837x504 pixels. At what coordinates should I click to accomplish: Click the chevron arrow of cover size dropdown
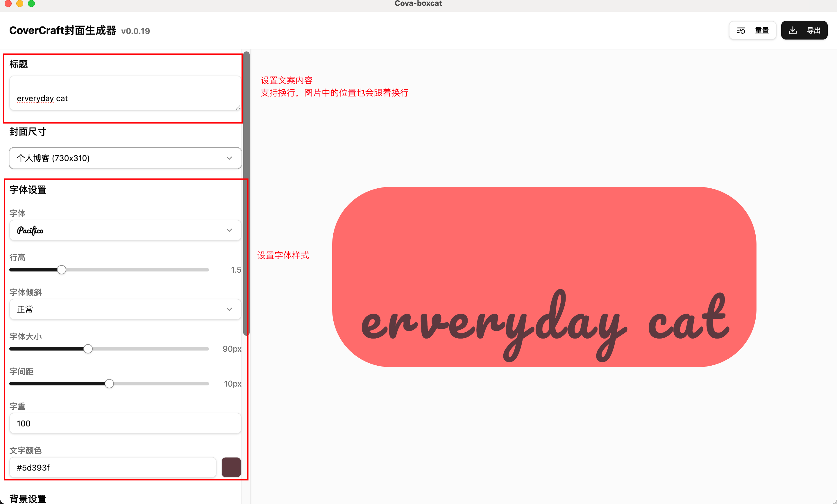(229, 158)
